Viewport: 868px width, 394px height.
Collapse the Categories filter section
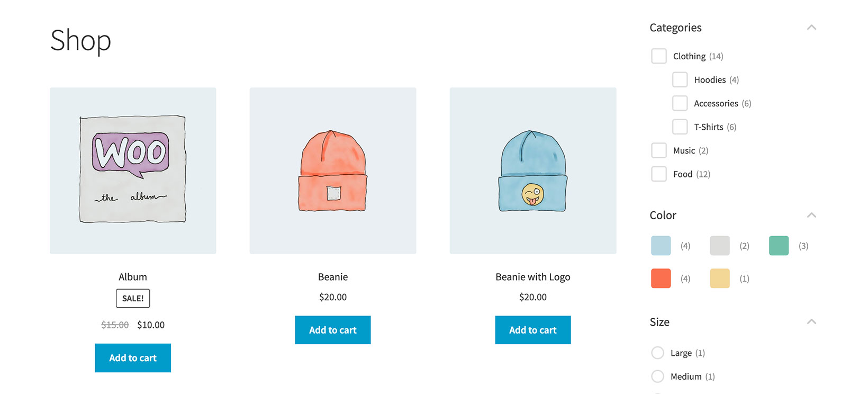pos(811,28)
